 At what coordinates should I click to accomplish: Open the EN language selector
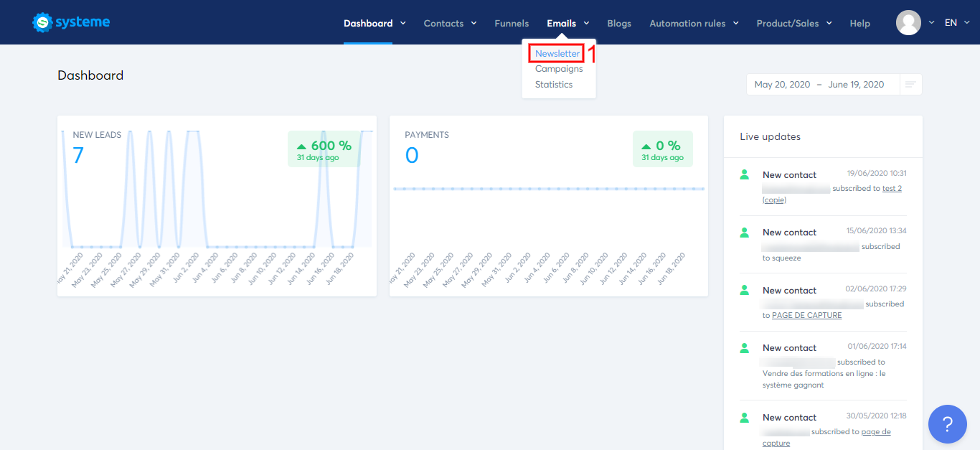956,23
